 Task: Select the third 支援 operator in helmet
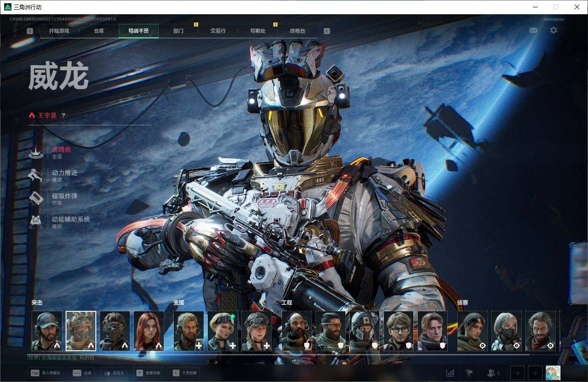tap(256, 331)
